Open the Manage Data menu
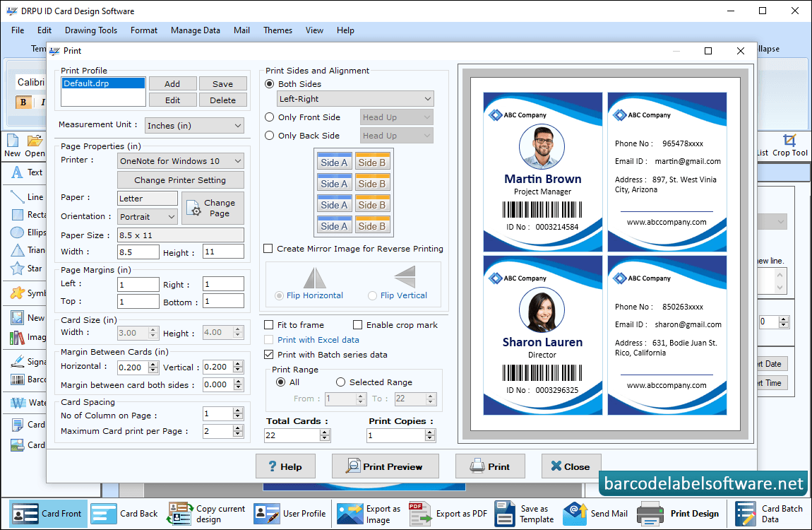The width and height of the screenshot is (812, 530). click(195, 30)
